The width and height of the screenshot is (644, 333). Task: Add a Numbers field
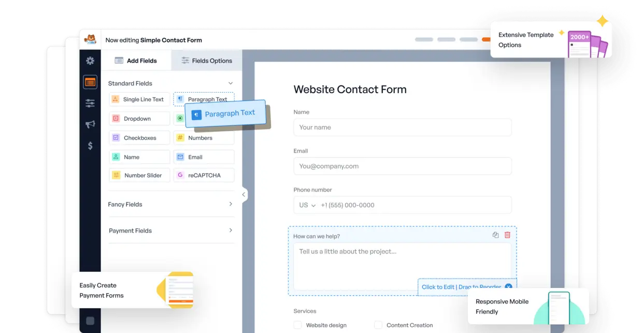tap(204, 138)
